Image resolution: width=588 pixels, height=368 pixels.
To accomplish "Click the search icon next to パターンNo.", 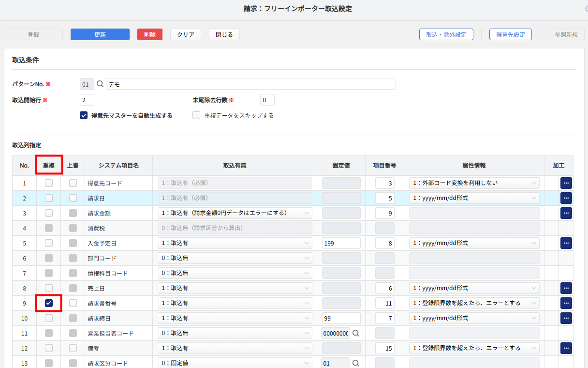I will pyautogui.click(x=100, y=84).
